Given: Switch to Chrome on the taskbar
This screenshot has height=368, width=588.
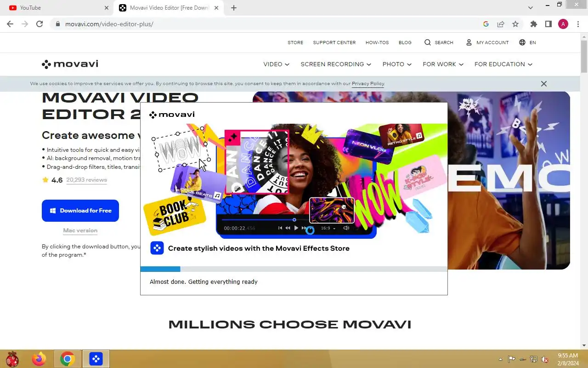Looking at the screenshot, I should coord(68,359).
